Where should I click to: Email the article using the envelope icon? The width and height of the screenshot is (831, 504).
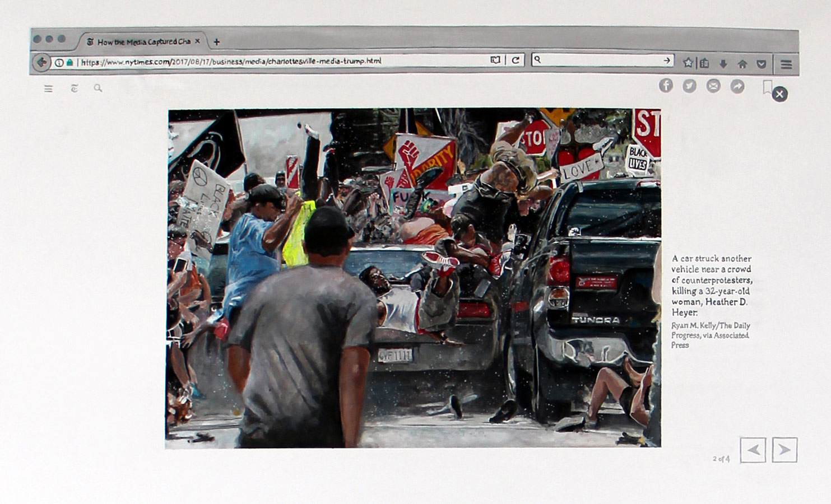(x=713, y=86)
